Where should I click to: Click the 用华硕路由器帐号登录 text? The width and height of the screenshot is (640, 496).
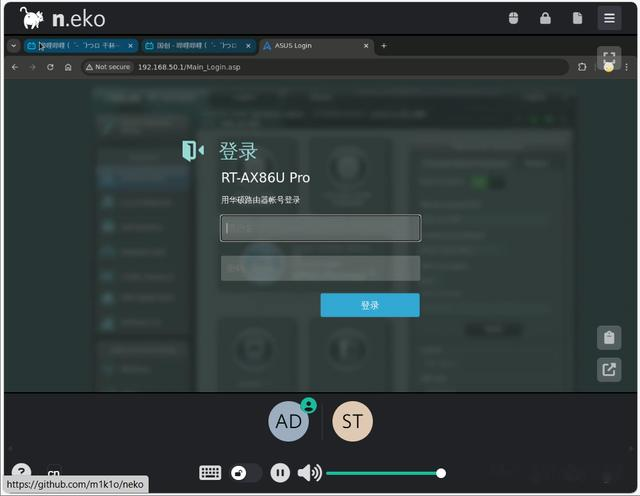(260, 200)
